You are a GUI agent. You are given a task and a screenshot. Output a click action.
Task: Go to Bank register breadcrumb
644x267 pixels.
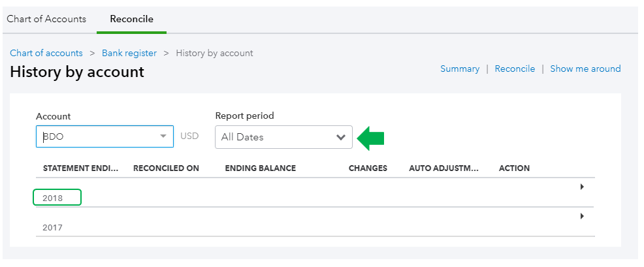pyautogui.click(x=129, y=53)
